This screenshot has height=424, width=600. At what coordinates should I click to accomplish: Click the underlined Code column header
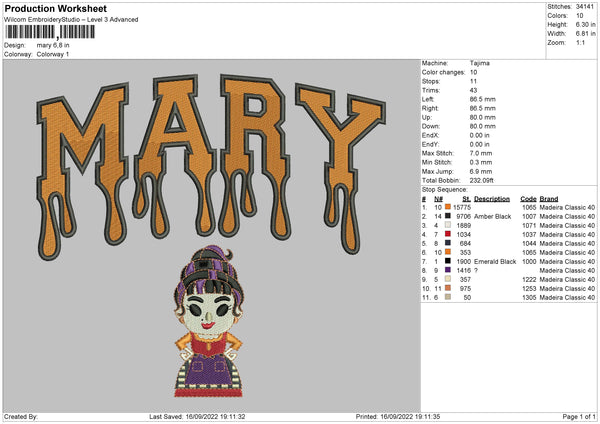pyautogui.click(x=528, y=198)
